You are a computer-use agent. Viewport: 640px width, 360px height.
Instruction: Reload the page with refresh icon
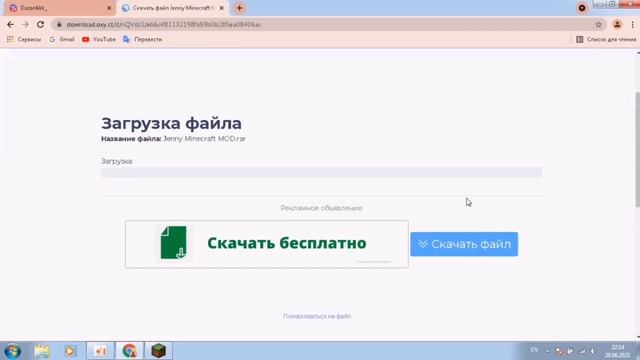pyautogui.click(x=40, y=24)
